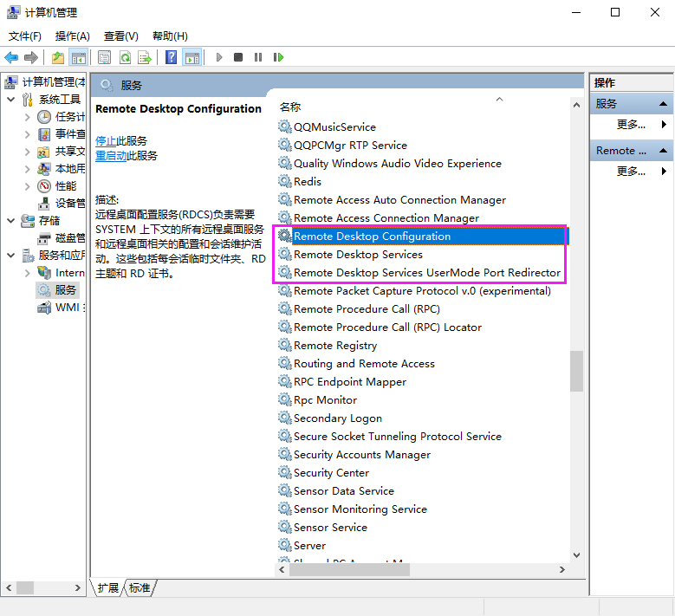Expand the 事件查看器 tree node
Image resolution: width=675 pixels, height=616 pixels.
click(x=28, y=134)
